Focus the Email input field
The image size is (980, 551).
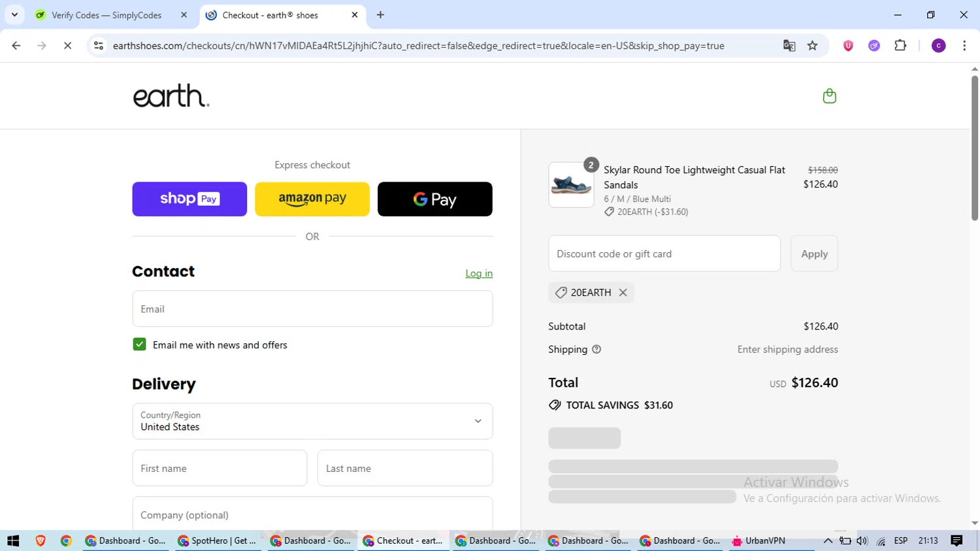click(x=312, y=309)
